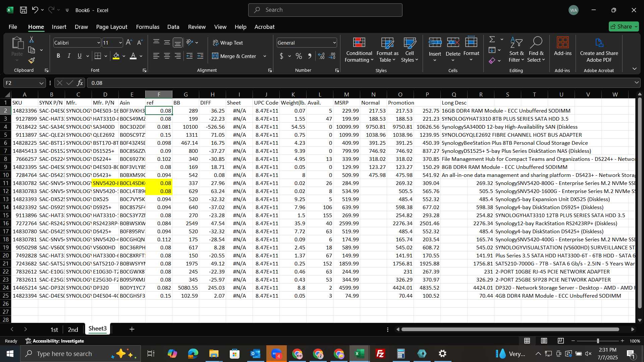
Task: Increase font size with the larger A icon
Action: point(129,43)
